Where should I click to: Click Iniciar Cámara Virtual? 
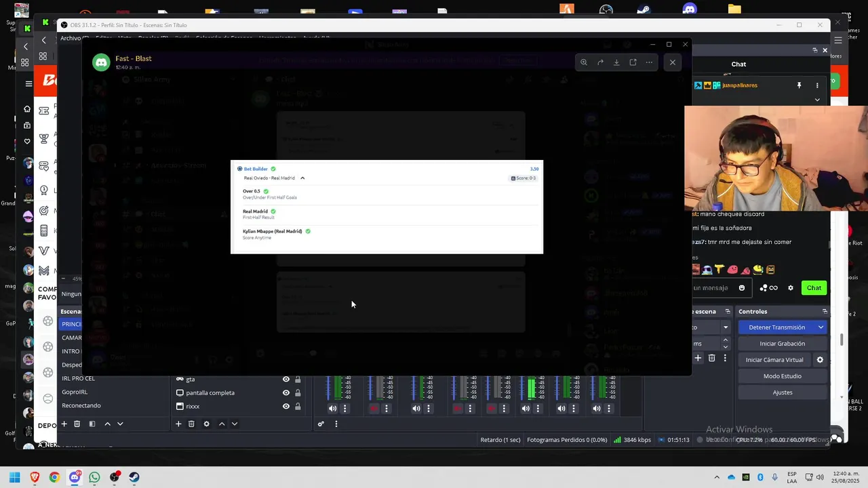tap(774, 360)
